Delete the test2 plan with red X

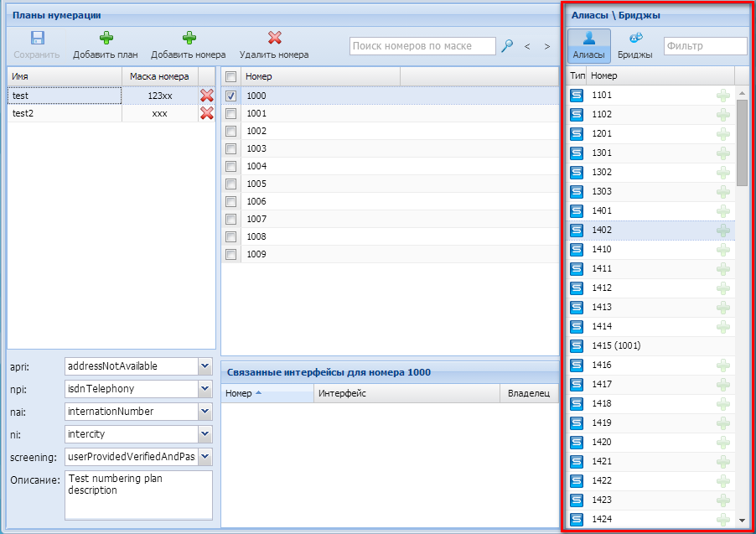pyautogui.click(x=206, y=113)
